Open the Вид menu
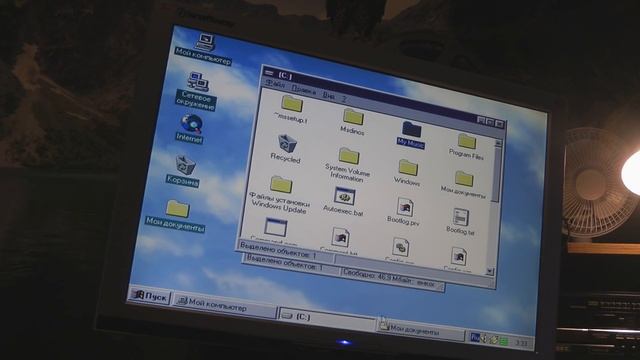 [x=329, y=95]
